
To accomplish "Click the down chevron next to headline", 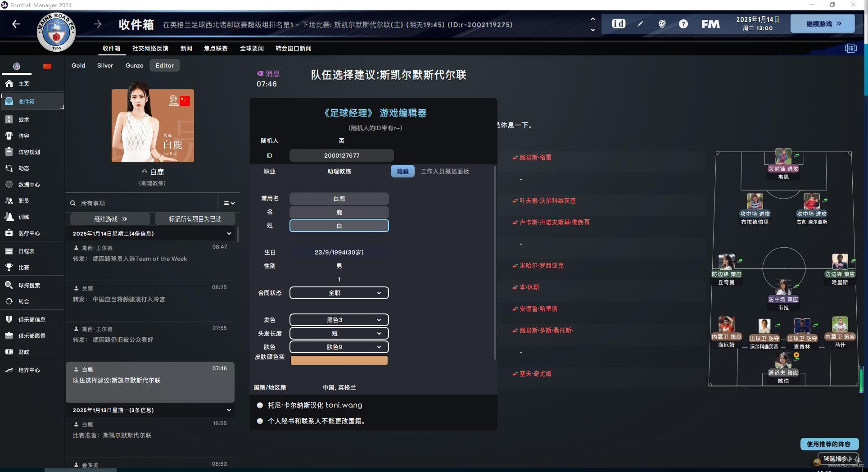I will tap(592, 30).
